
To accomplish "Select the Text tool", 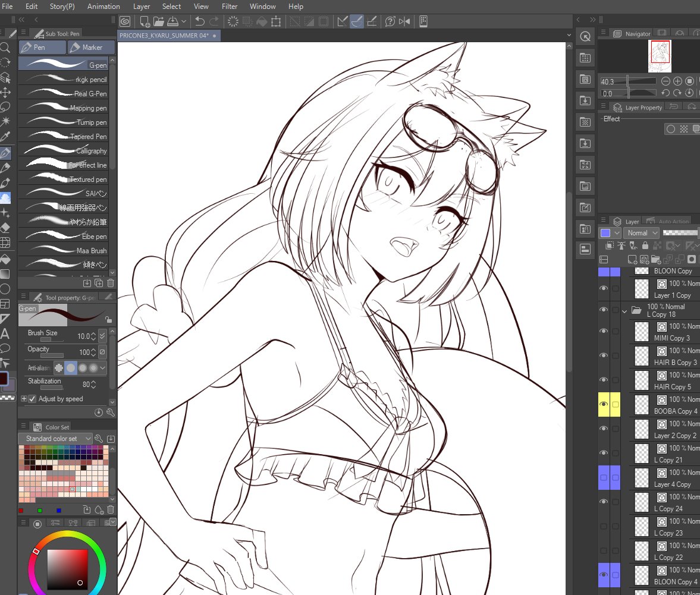I will pos(5,333).
